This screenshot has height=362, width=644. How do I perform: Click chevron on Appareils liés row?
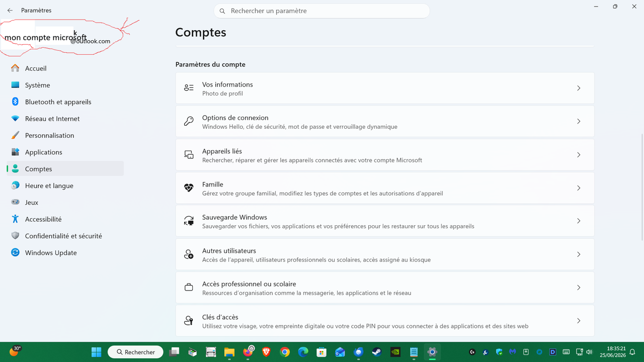pos(579,155)
